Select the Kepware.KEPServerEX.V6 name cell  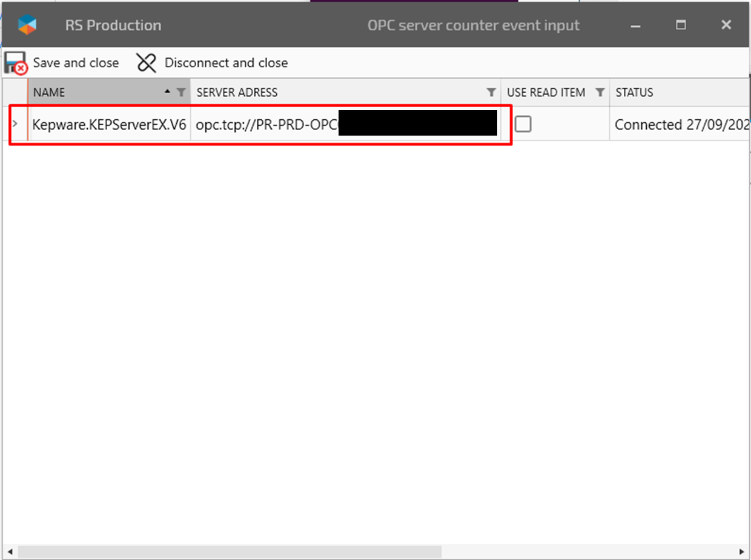[x=109, y=125]
